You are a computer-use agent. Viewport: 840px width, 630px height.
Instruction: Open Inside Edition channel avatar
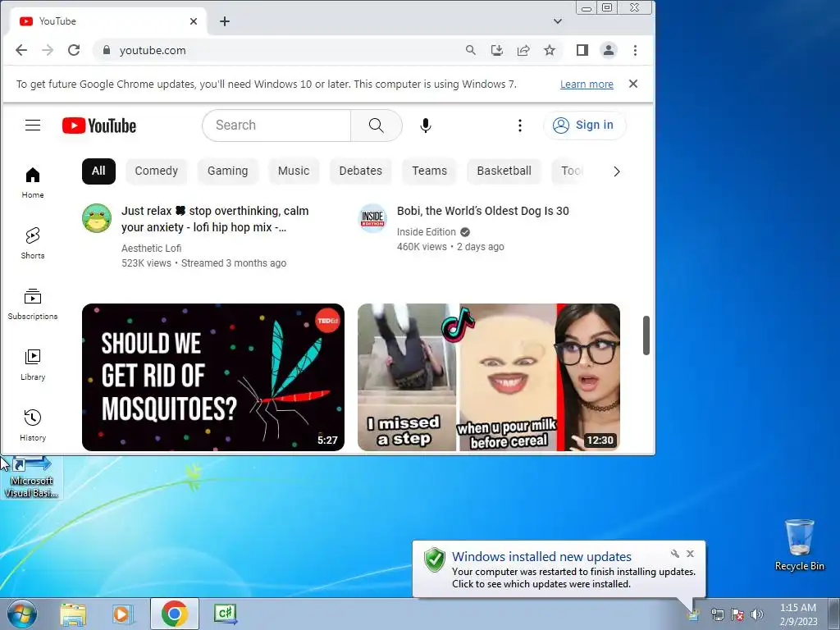[x=373, y=218]
